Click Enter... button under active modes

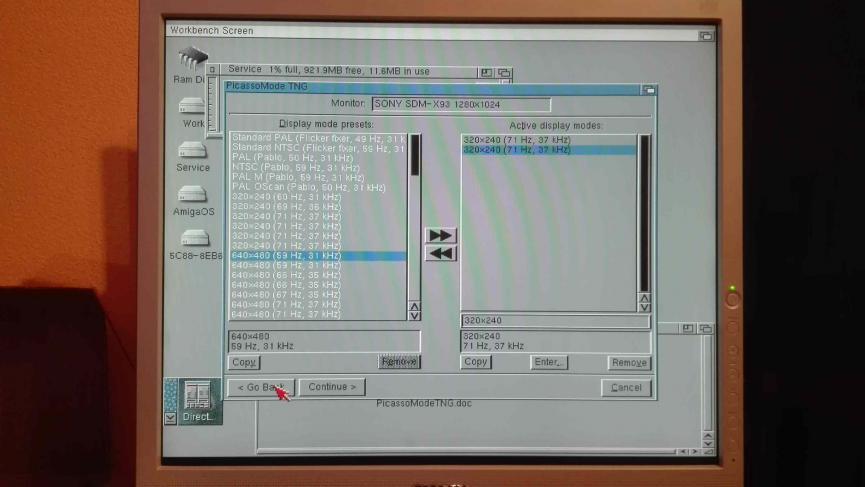coord(549,362)
